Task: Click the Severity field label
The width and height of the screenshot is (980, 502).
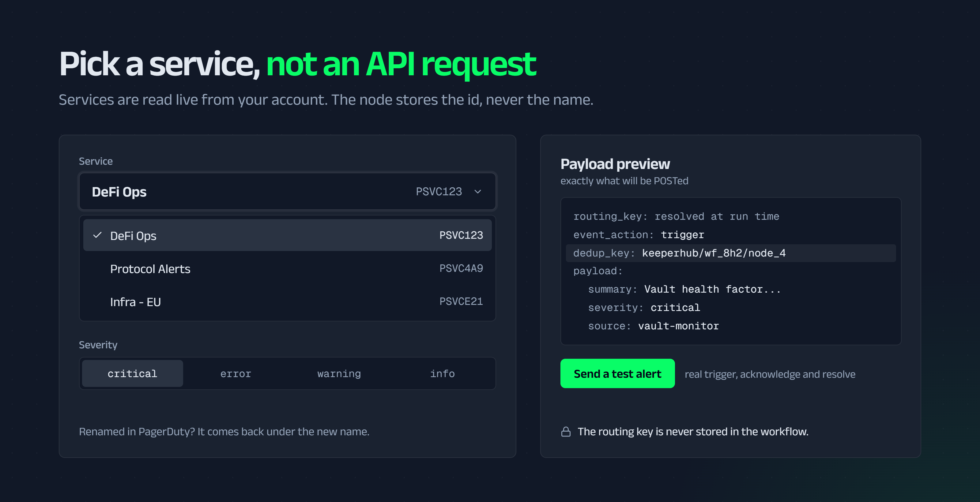Action: (x=98, y=345)
